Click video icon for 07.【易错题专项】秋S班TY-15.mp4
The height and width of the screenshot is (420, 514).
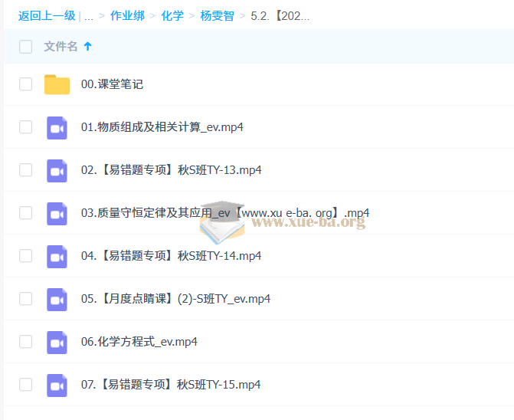[x=57, y=385]
